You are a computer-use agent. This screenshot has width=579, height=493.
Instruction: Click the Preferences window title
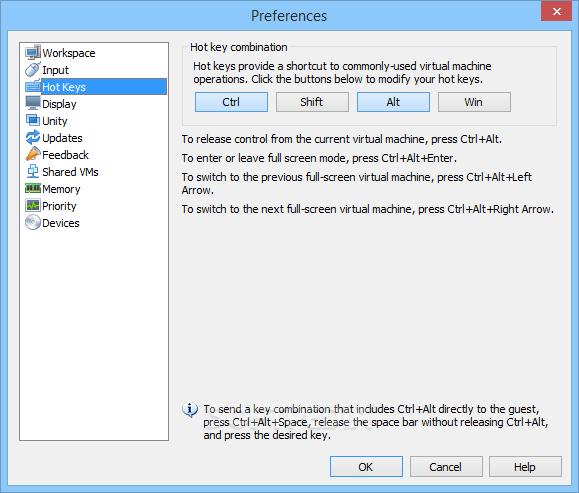pos(289,16)
